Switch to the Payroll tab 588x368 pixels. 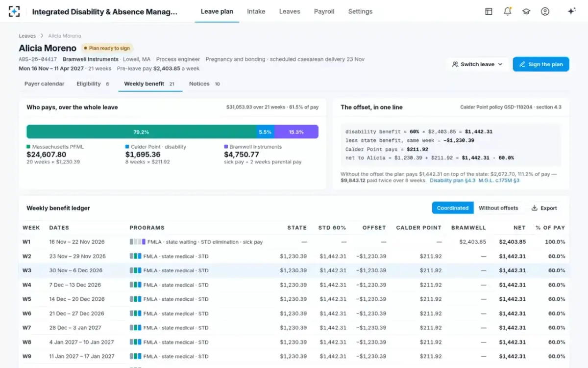pyautogui.click(x=324, y=11)
